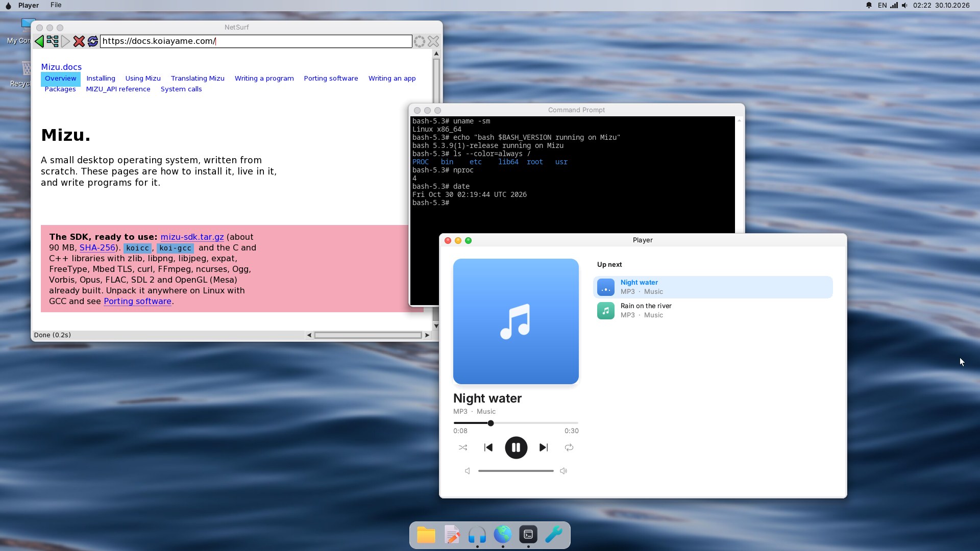The height and width of the screenshot is (551, 980).
Task: Open headphones music player dock icon
Action: pyautogui.click(x=477, y=535)
